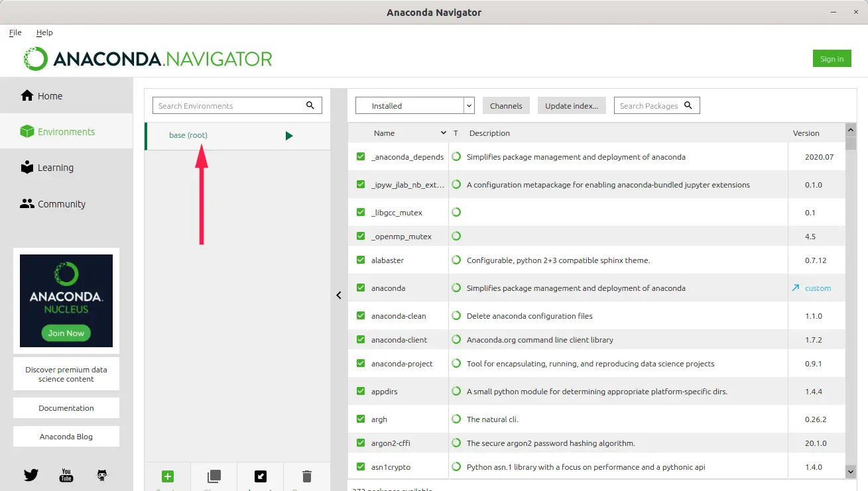This screenshot has width=868, height=491.
Task: Clone the base environment using the clone icon
Action: coord(214,476)
